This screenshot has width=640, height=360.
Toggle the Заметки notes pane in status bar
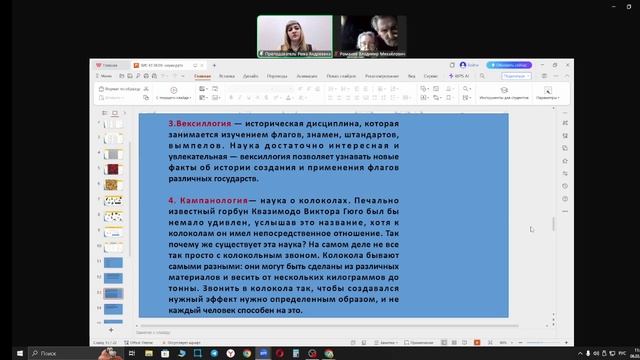[386, 342]
